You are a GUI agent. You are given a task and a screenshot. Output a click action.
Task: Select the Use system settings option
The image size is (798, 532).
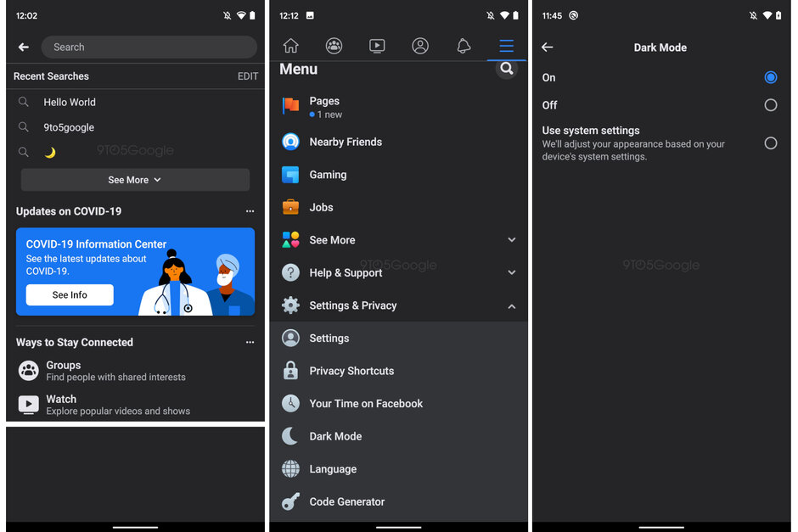(x=771, y=144)
